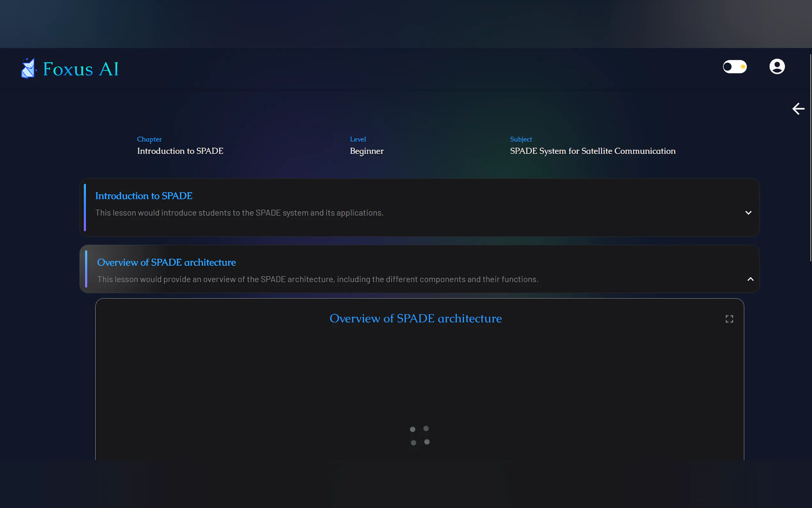Image resolution: width=812 pixels, height=508 pixels.
Task: Click the Beginner level value
Action: click(367, 151)
